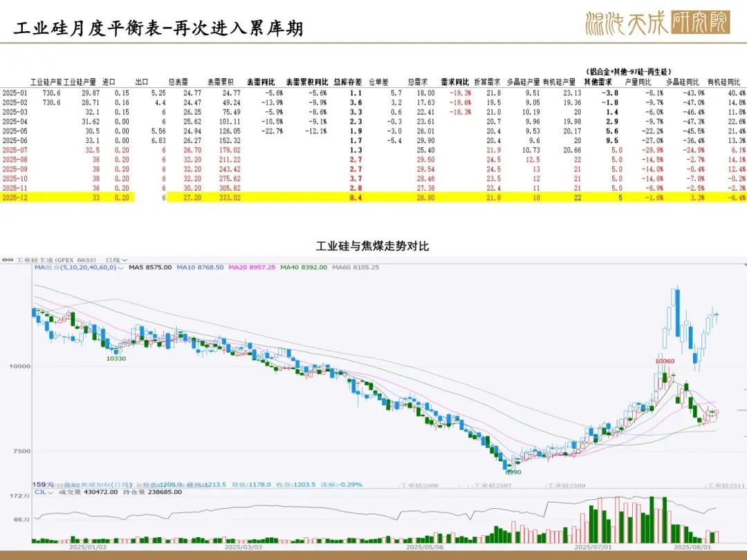Click the 2025/03/03 date axis label

pos(243,547)
